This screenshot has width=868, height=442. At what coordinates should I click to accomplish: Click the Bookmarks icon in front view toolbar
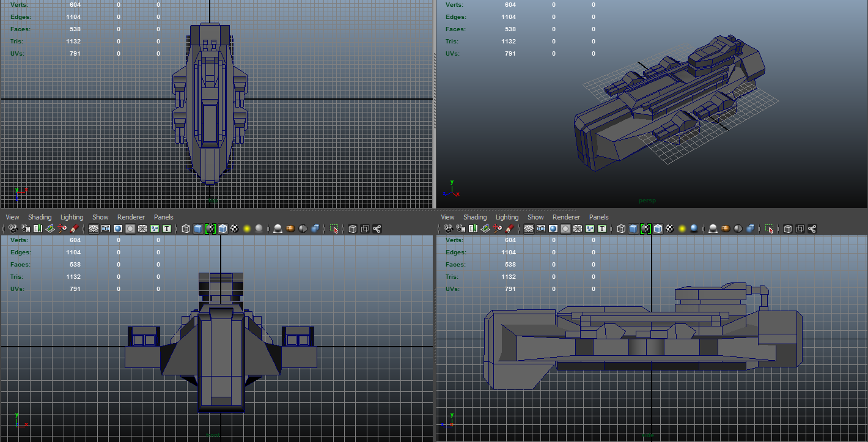[37, 229]
